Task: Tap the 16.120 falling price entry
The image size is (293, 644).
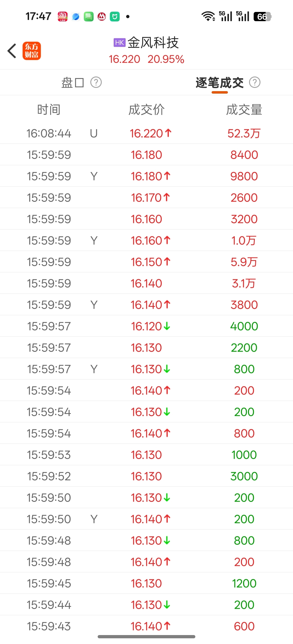Action: (150, 326)
